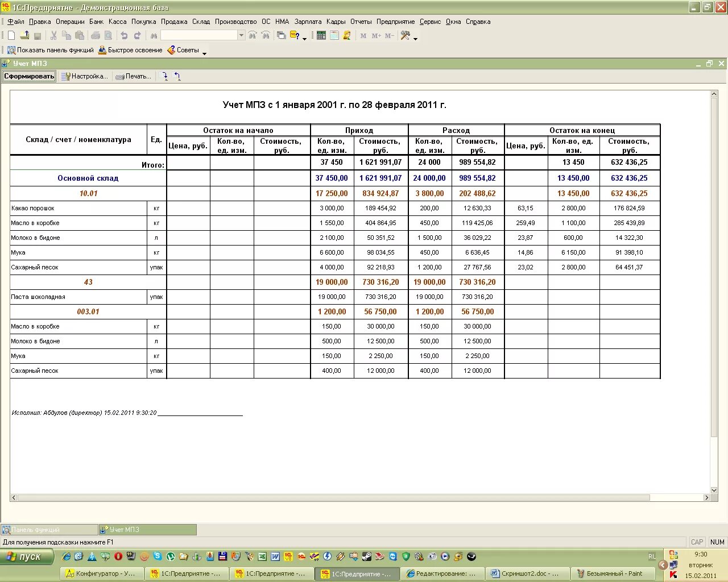Paste using the clipboard icon

point(80,35)
